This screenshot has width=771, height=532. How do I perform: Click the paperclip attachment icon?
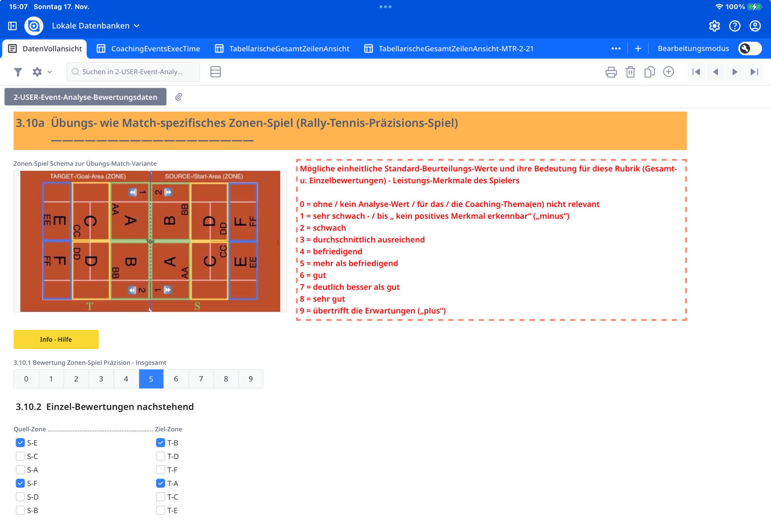tap(179, 97)
